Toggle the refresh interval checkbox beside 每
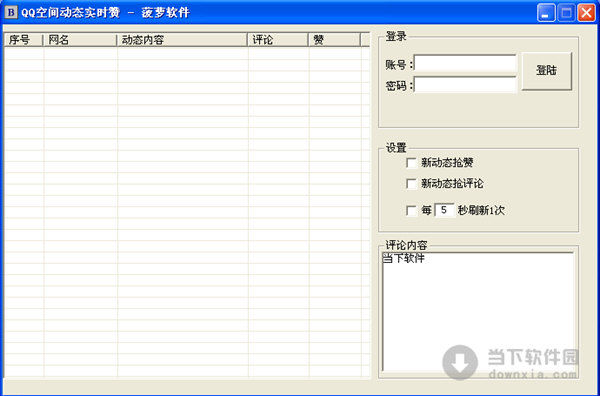Image resolution: width=600 pixels, height=396 pixels. [411, 210]
